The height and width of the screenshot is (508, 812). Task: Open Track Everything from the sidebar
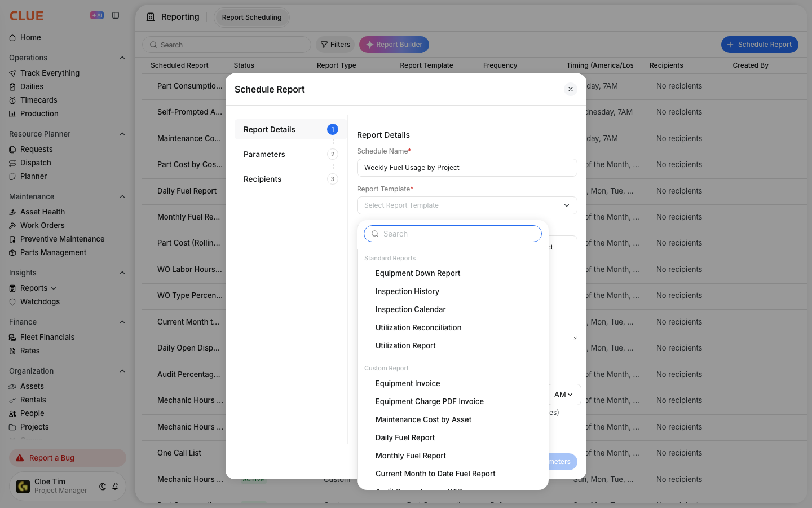tap(50, 73)
